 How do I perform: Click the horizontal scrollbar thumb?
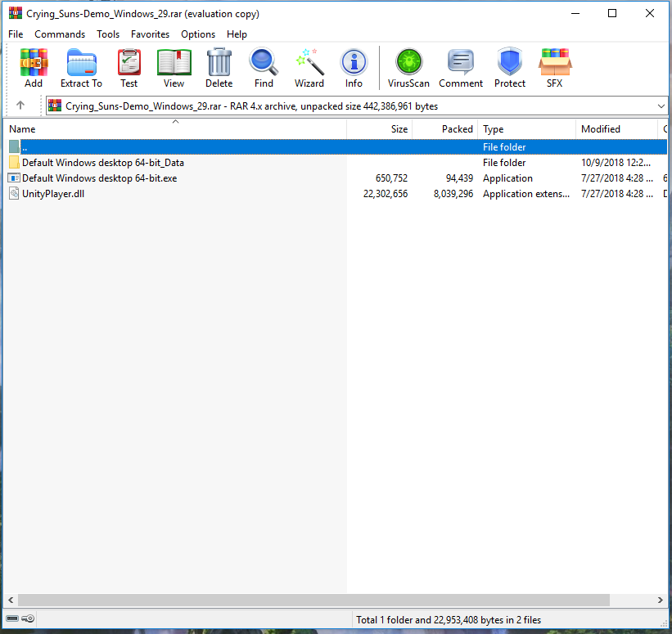click(x=313, y=600)
